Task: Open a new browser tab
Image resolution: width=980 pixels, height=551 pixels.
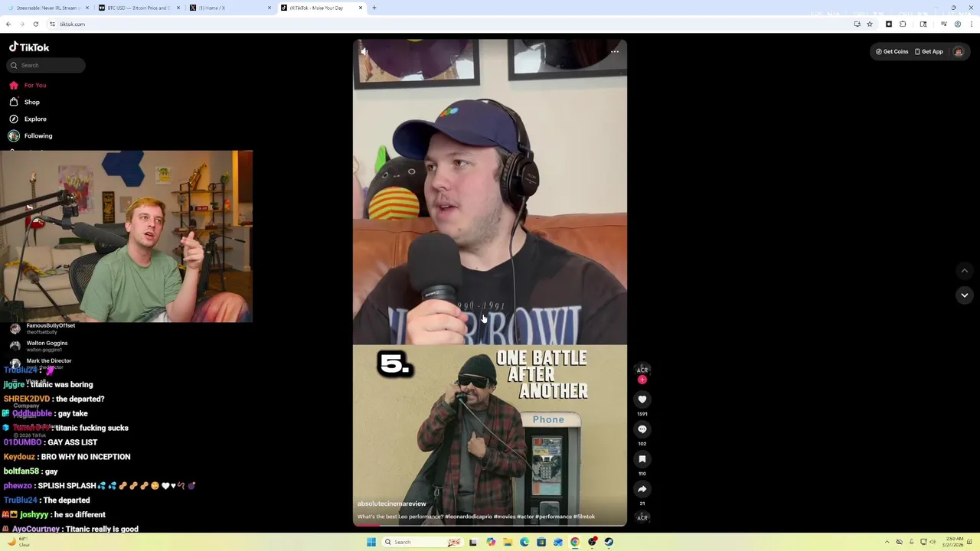Action: pyautogui.click(x=374, y=8)
